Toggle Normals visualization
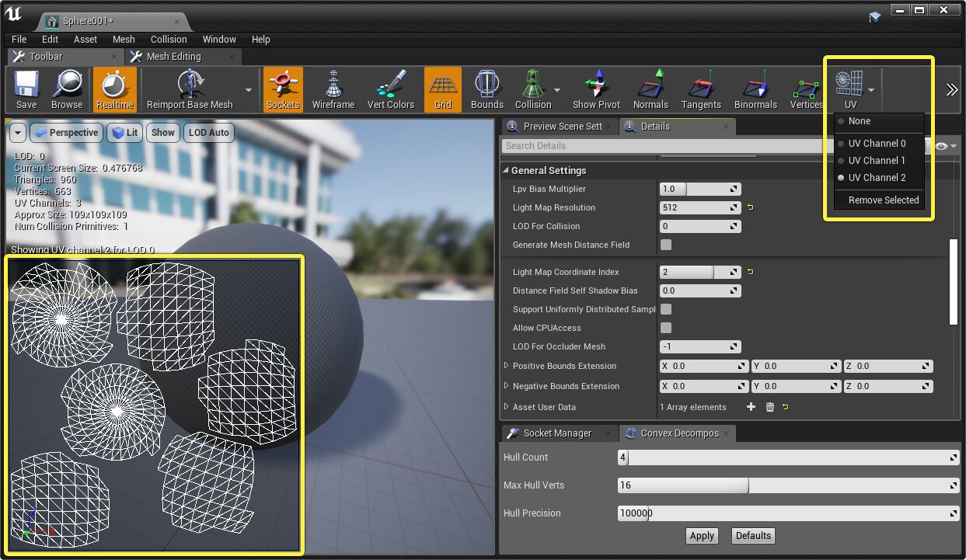The height and width of the screenshot is (560, 966). 650,89
